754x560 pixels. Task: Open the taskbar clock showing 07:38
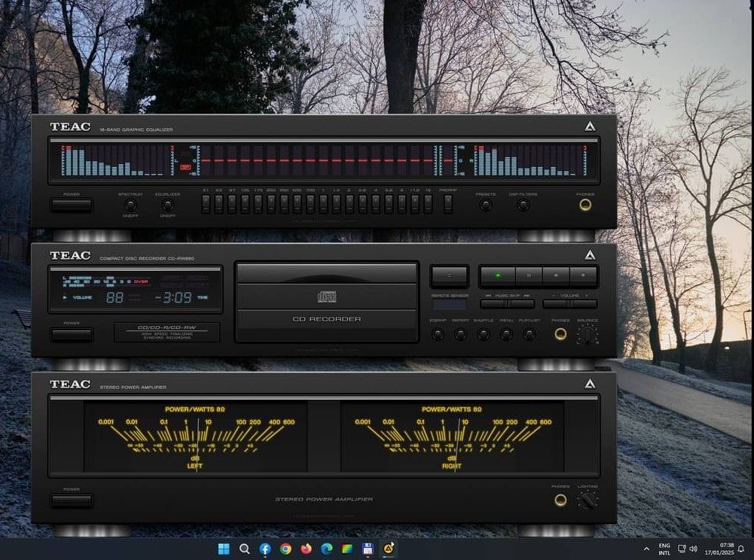pyautogui.click(x=719, y=549)
